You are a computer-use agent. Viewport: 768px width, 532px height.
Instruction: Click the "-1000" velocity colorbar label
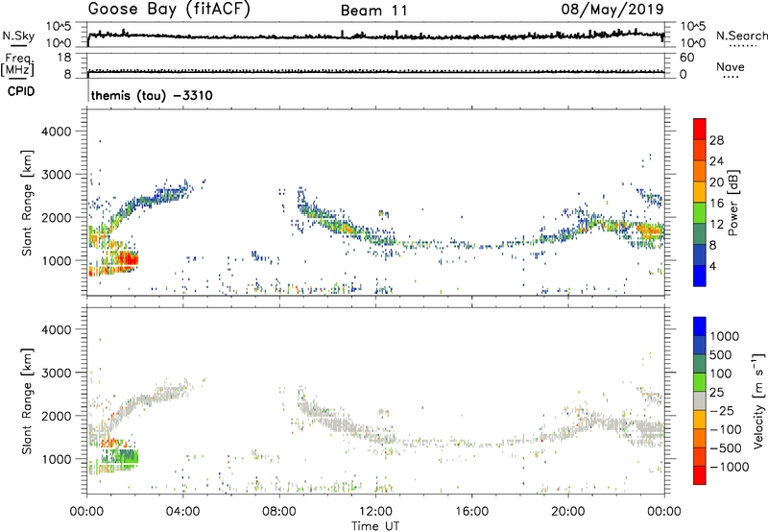[730, 467]
